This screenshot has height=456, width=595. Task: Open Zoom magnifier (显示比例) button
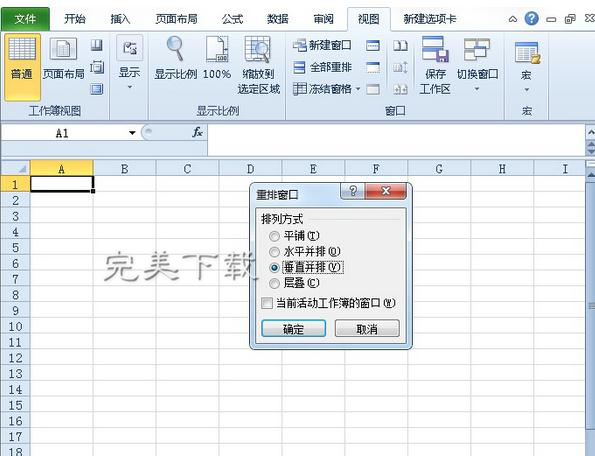click(175, 58)
